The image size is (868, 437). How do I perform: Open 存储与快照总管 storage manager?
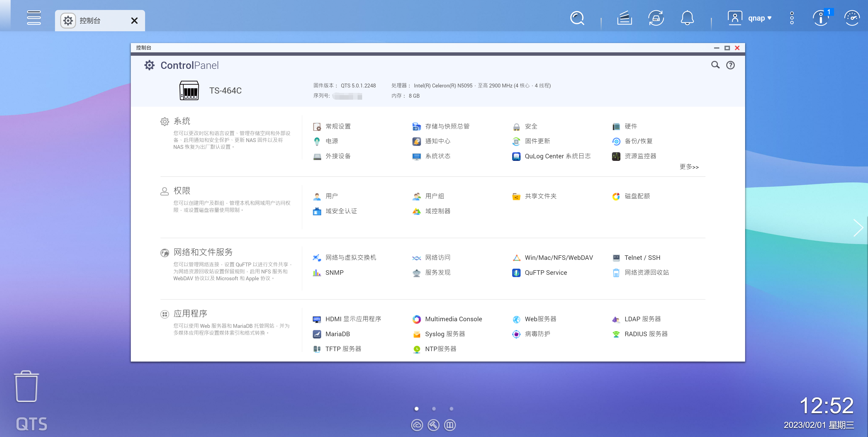pos(441,126)
